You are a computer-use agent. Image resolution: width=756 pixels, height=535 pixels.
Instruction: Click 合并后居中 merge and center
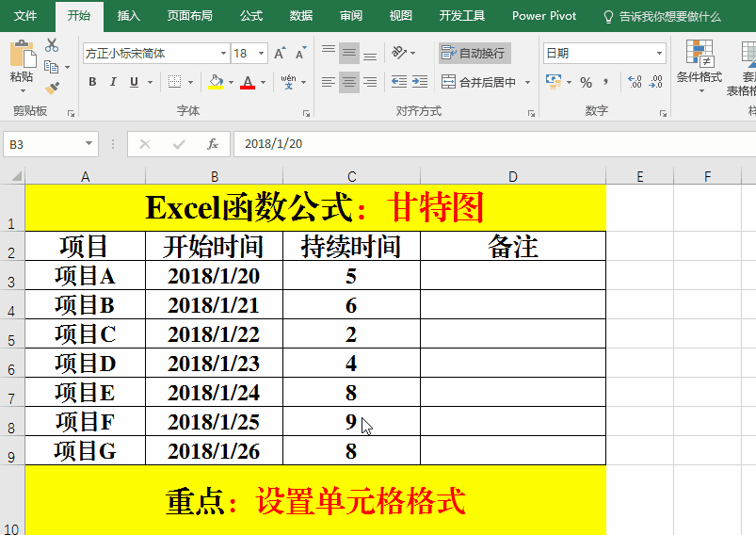tap(478, 82)
